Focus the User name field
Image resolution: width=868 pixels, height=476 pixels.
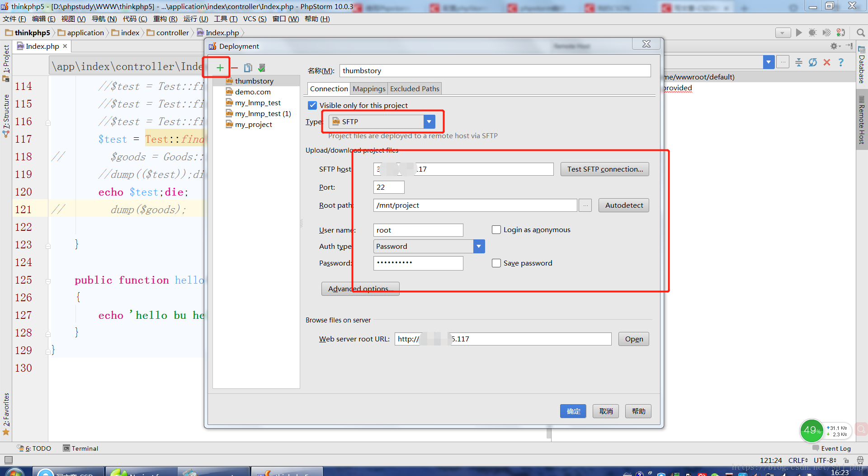418,230
